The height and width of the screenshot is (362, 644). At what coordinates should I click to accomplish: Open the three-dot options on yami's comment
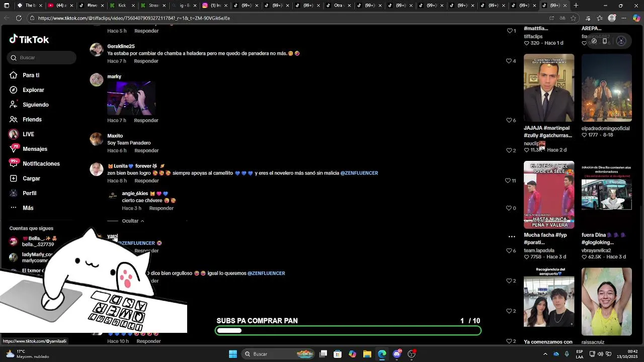pyautogui.click(x=512, y=236)
